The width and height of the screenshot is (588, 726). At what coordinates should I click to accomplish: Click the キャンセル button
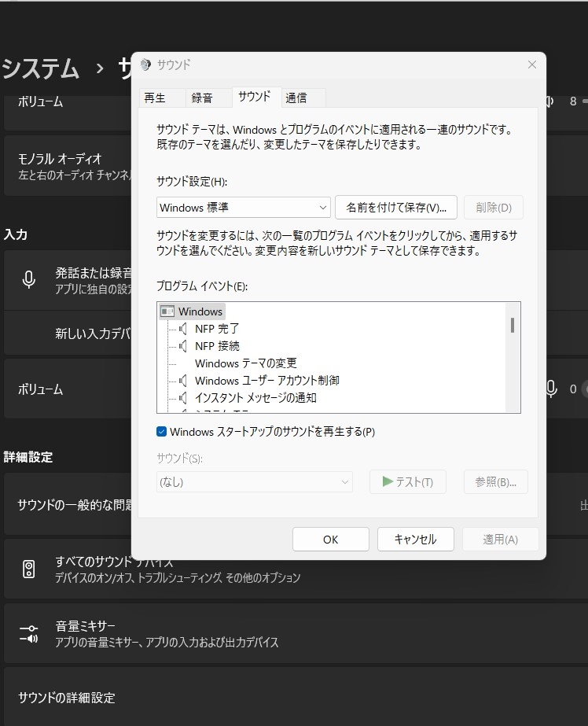[x=415, y=540]
